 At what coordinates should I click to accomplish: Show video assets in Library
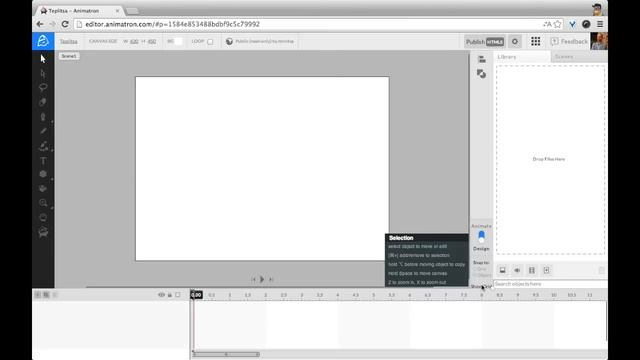(x=532, y=270)
